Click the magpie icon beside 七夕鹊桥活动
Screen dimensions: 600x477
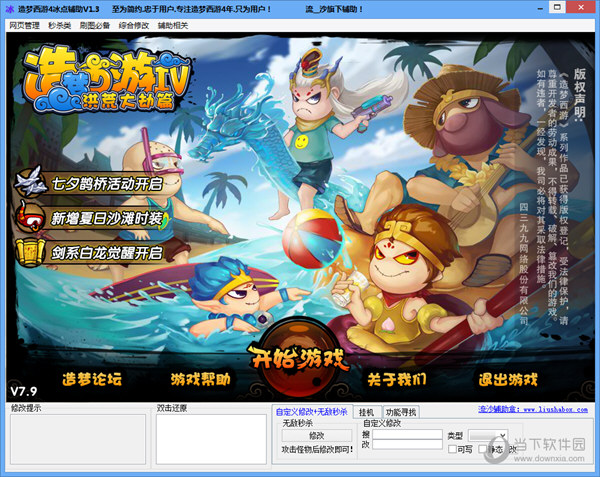click(x=30, y=182)
